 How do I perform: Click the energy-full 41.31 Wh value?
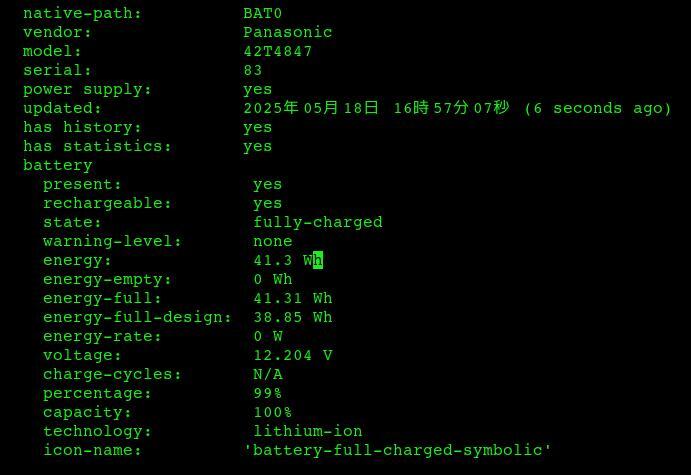click(293, 298)
